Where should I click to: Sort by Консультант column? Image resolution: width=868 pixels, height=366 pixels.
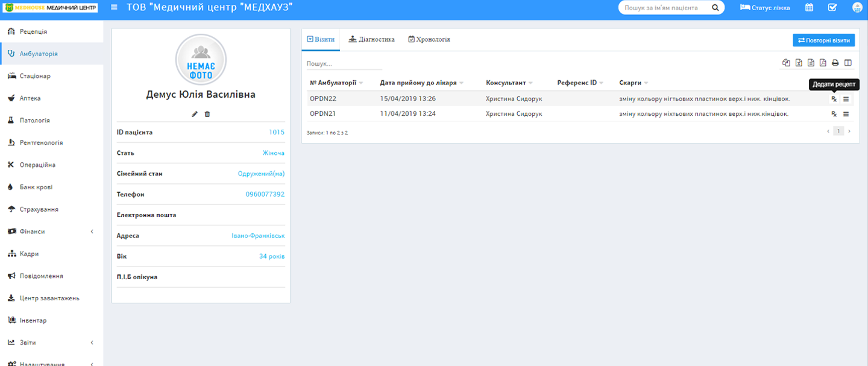coord(509,83)
